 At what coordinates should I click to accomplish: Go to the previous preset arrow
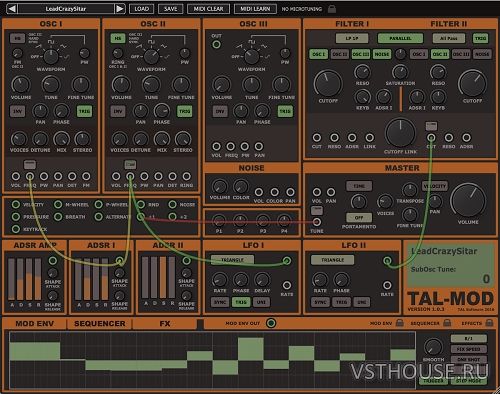pos(12,9)
